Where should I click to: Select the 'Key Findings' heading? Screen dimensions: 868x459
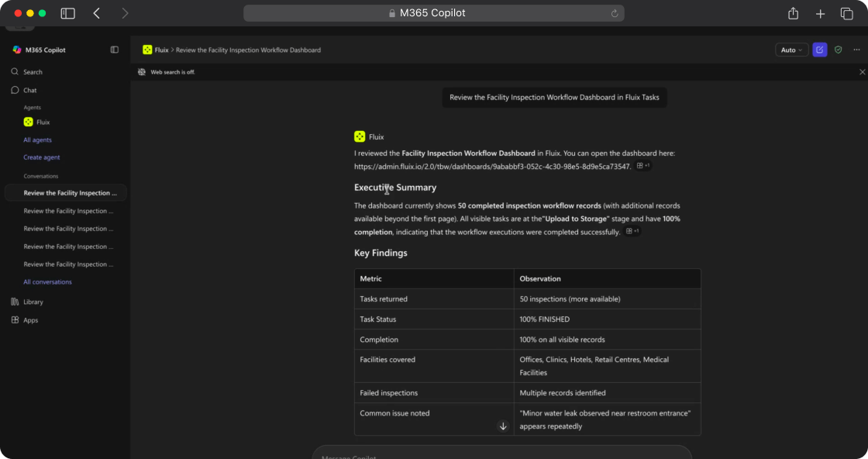tap(381, 253)
